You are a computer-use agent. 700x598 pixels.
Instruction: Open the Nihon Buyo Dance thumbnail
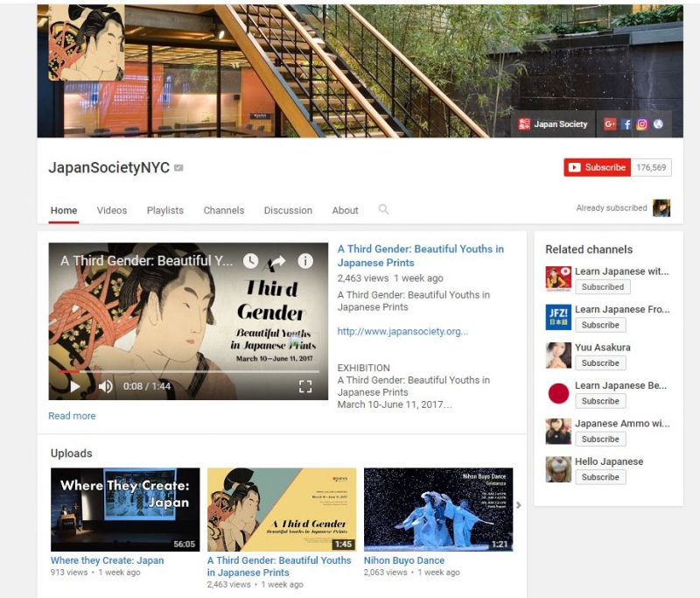click(438, 510)
